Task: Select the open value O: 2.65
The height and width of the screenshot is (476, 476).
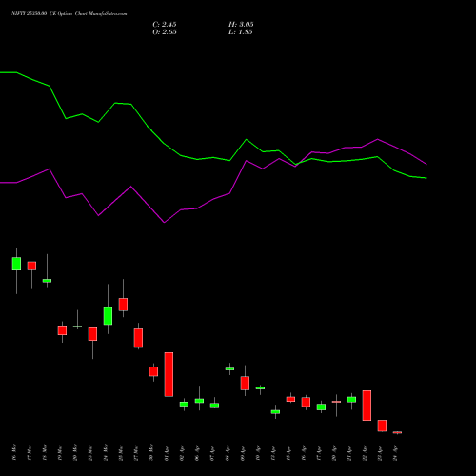Action: pos(165,32)
